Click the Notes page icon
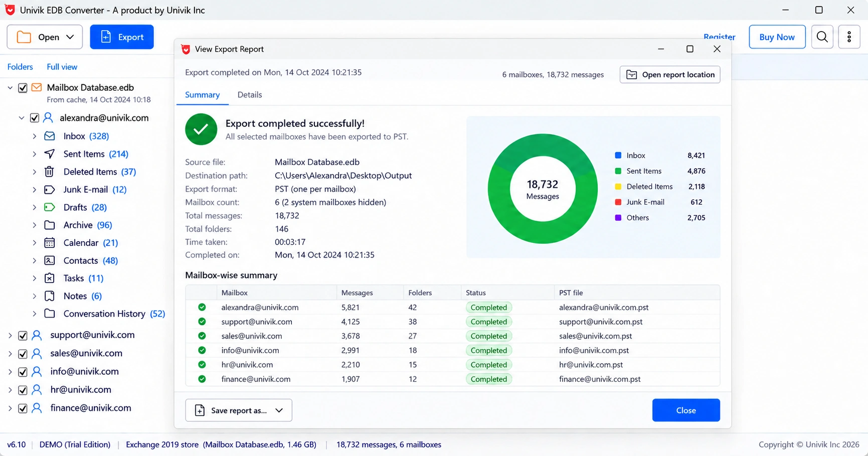This screenshot has height=456, width=868. (x=50, y=296)
